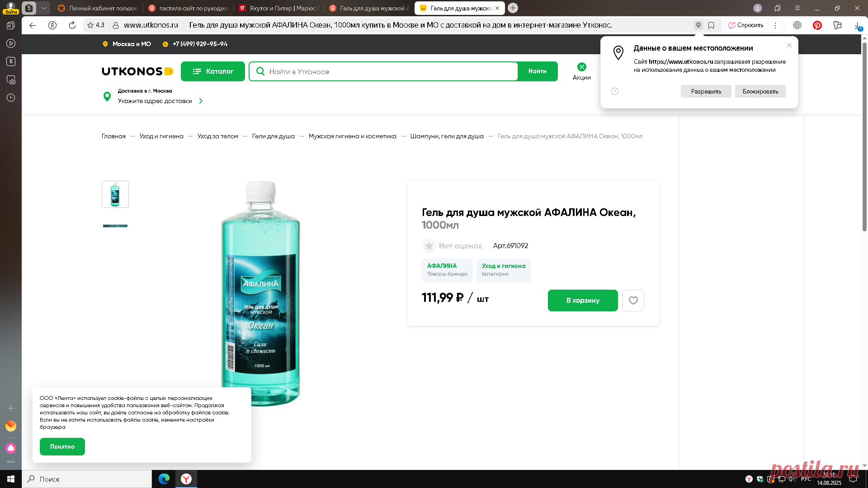868x488 pixels.
Task: Click the Windows taskbar Поиск box
Action: coord(87,479)
